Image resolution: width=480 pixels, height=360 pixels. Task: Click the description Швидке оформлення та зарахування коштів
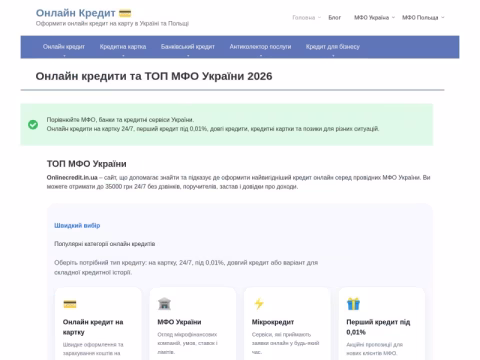point(93,349)
